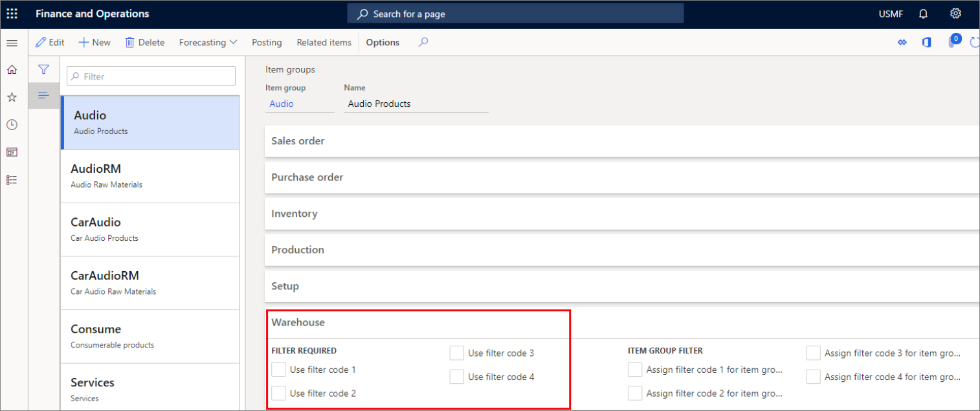The image size is (980, 411).
Task: Open the Forecasting dropdown menu
Action: coord(208,42)
